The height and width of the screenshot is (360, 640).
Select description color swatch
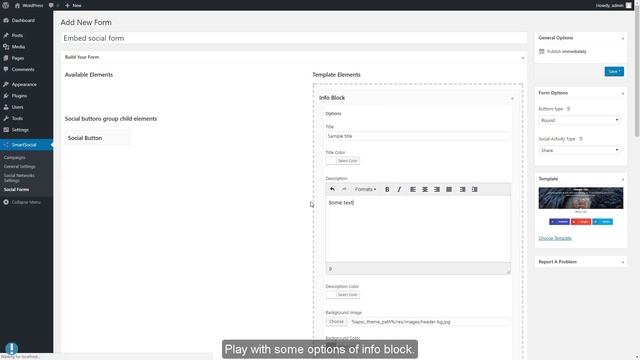coord(342,295)
